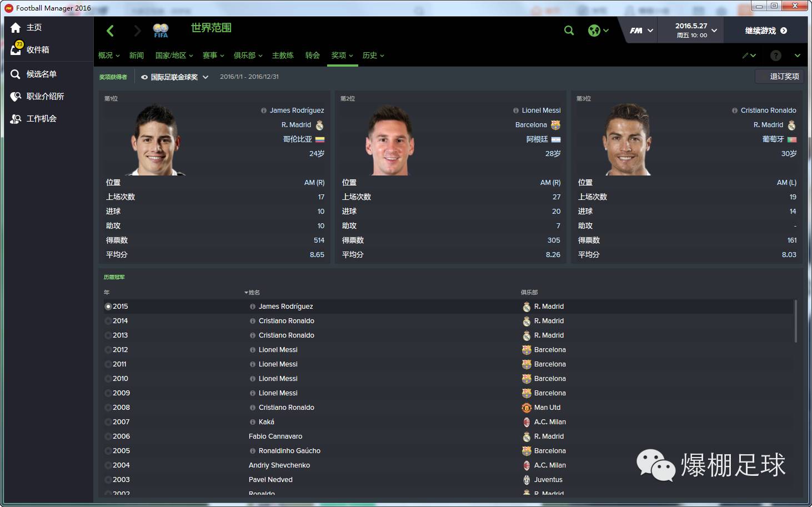Open the 新闻 tab
This screenshot has height=507, width=812.
137,56
